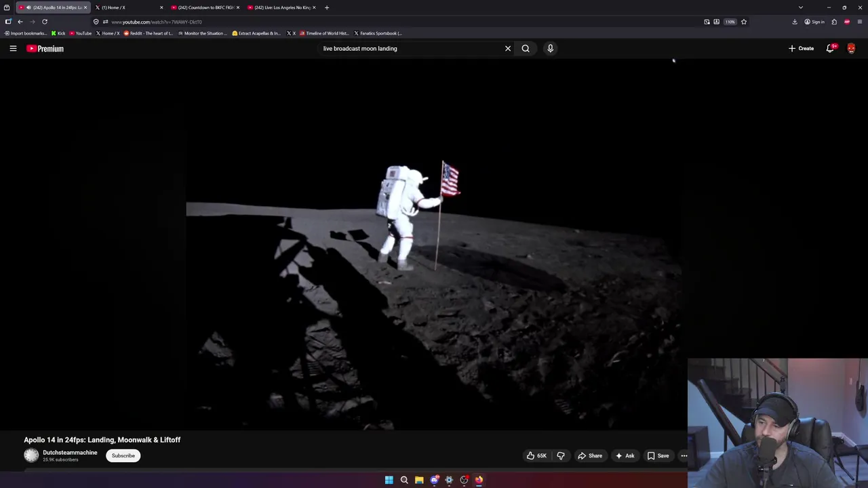Sign in to the browser account
This screenshot has width=868, height=488.
pyautogui.click(x=814, y=22)
